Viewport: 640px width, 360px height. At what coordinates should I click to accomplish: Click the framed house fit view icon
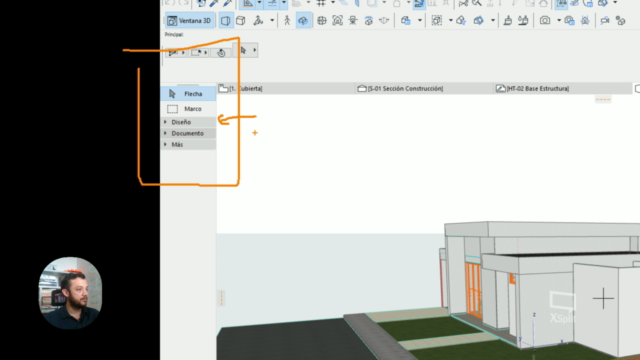pyautogui.click(x=337, y=20)
